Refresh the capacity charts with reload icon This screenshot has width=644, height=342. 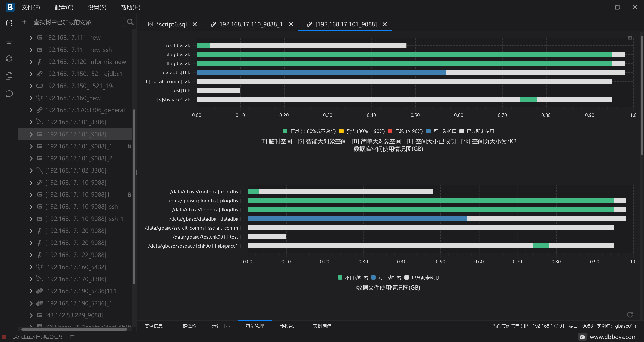pos(630,315)
